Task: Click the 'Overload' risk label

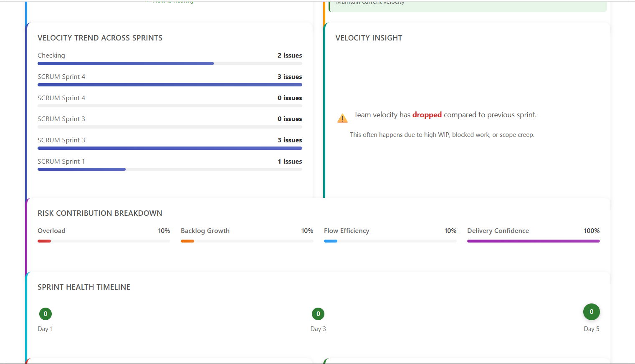Action: point(51,231)
